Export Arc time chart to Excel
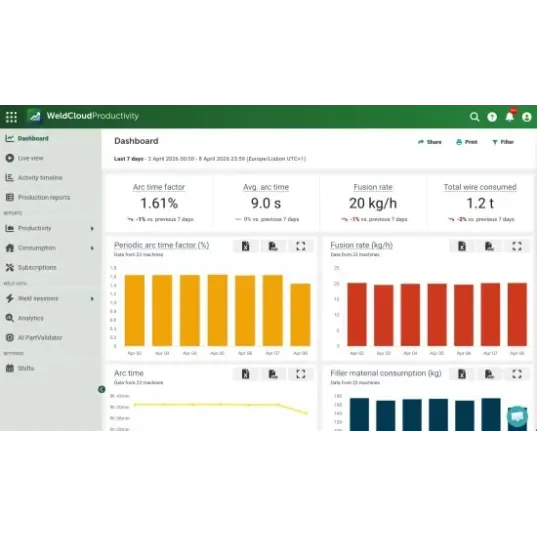The height and width of the screenshot is (537, 537). 246,374
